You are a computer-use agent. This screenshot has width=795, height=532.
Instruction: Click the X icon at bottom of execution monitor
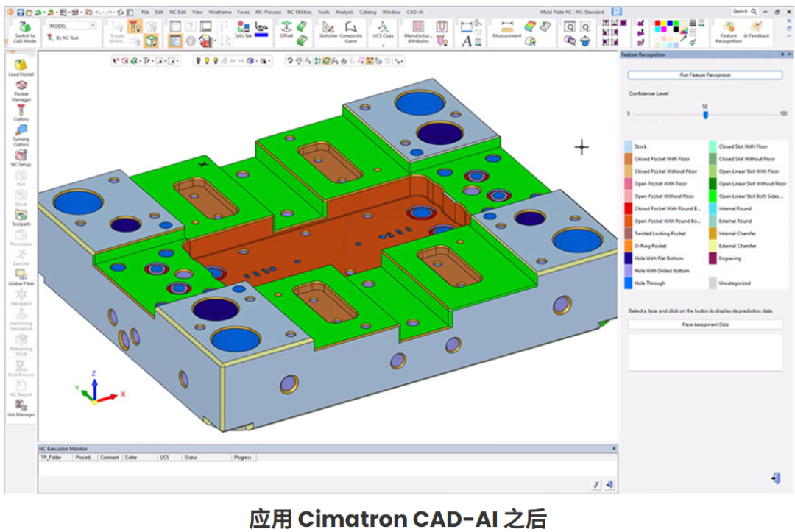click(597, 485)
